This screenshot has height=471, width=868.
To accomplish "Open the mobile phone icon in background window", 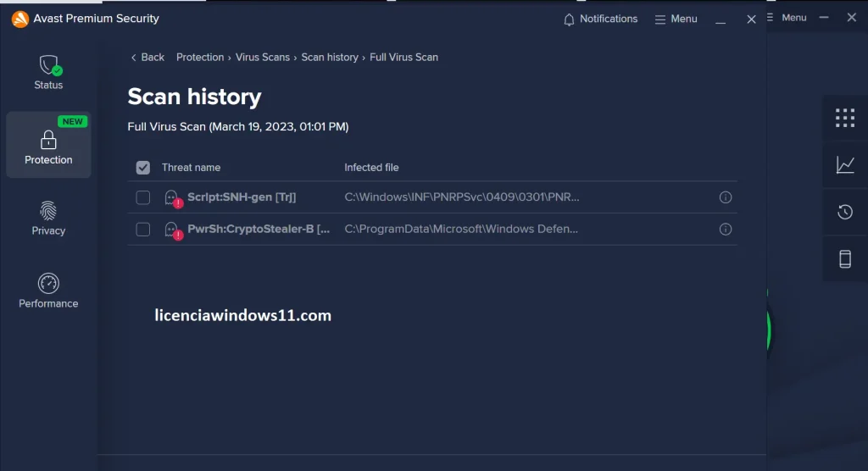I will click(x=845, y=259).
